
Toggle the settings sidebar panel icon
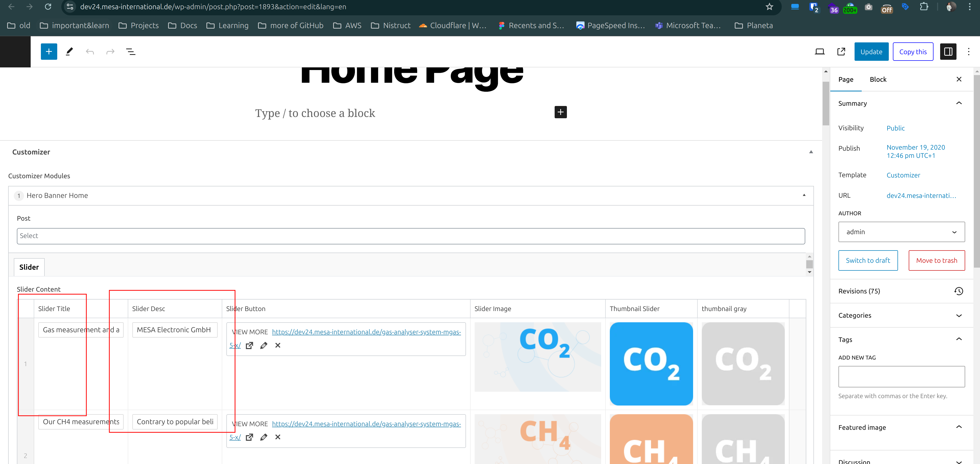(x=948, y=52)
